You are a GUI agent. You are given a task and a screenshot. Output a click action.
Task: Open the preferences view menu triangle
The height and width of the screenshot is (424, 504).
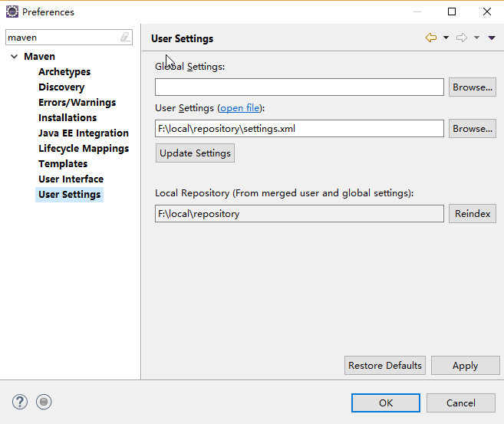coord(492,38)
